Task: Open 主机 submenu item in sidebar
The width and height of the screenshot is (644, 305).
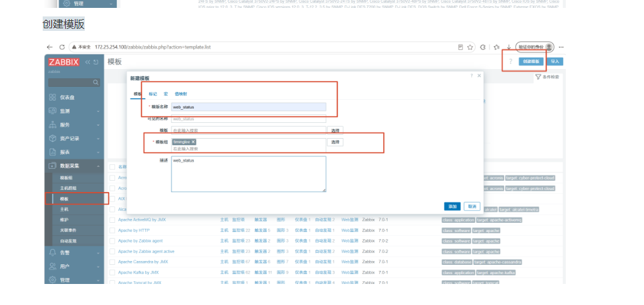Action: [64, 209]
